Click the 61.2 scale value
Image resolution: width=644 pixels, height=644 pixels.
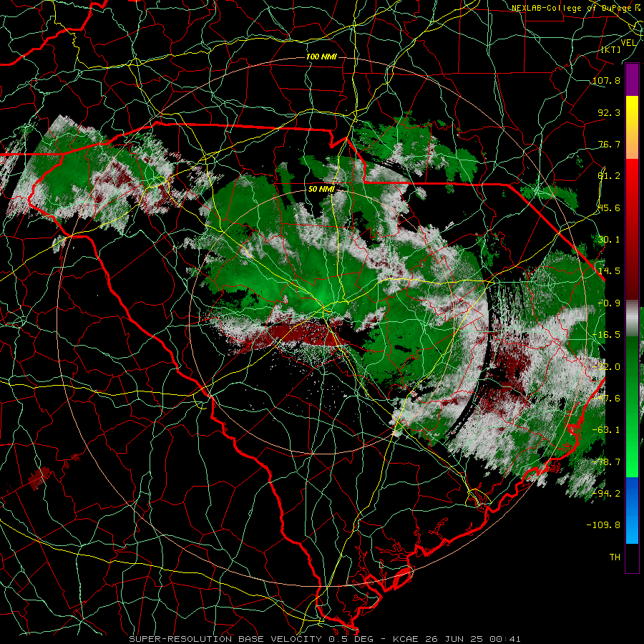tap(609, 176)
